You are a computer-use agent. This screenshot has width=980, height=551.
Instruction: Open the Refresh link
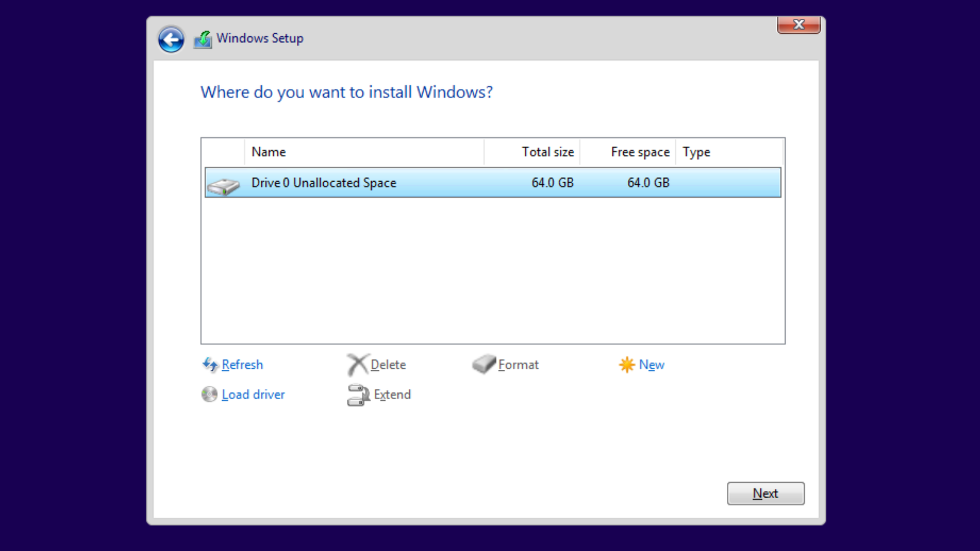point(242,365)
